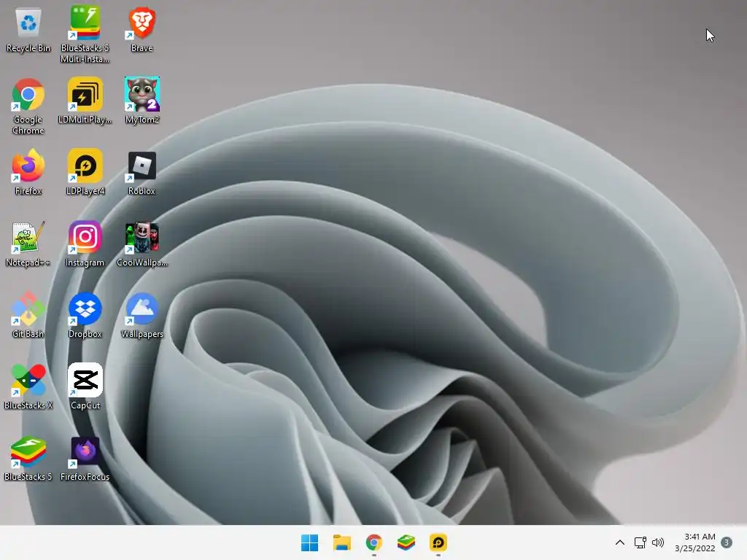The image size is (747, 560).
Task: Switch to Chrome in the taskbar
Action: tap(374, 542)
